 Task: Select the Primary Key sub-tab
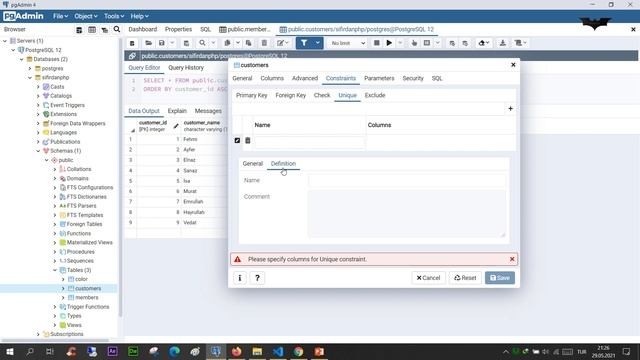pos(251,95)
